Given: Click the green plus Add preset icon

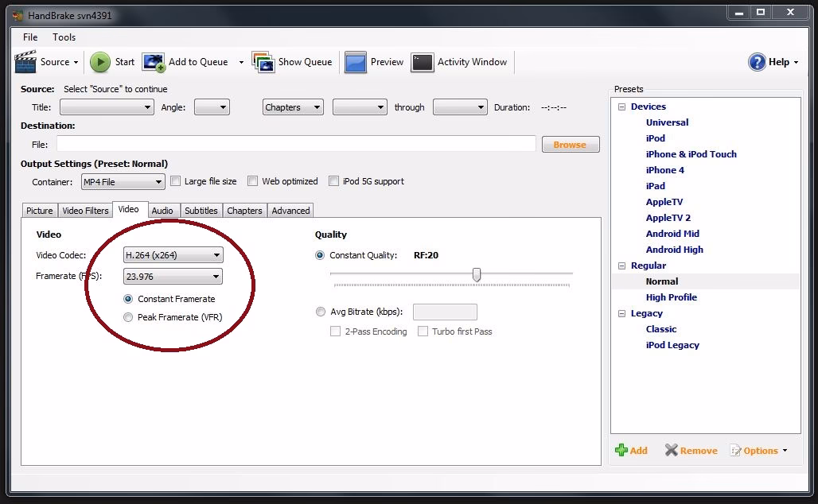Looking at the screenshot, I should point(621,450).
